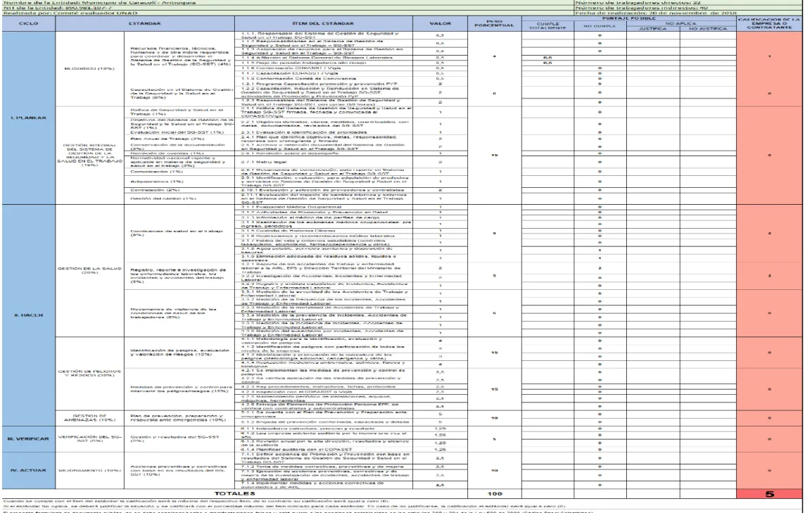Select the total weight value 100
This screenshot has width=812, height=513.
pyautogui.click(x=494, y=494)
